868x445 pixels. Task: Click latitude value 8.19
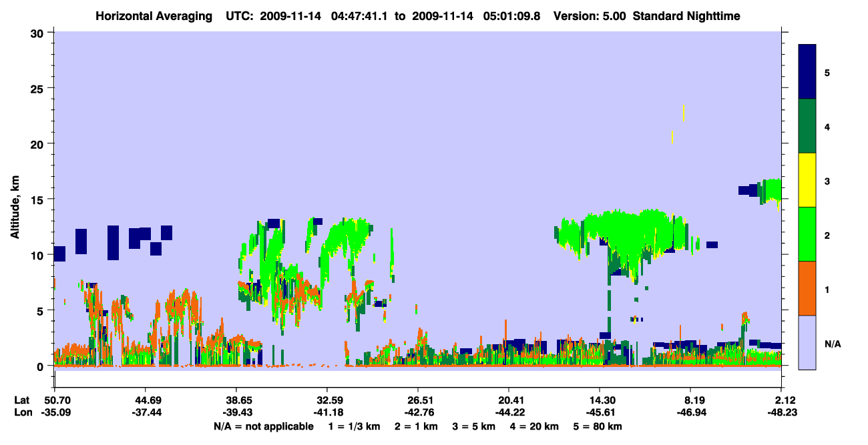tap(690, 400)
